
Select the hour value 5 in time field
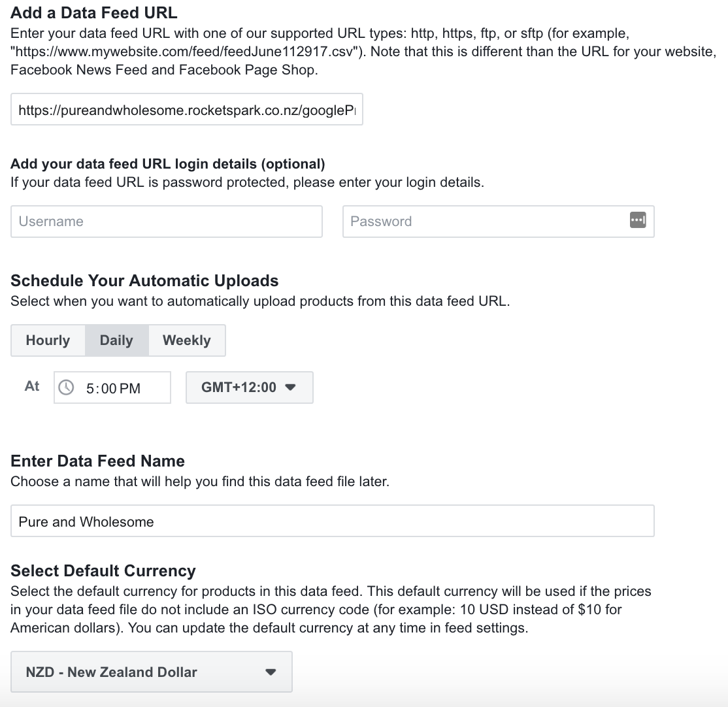pos(90,389)
